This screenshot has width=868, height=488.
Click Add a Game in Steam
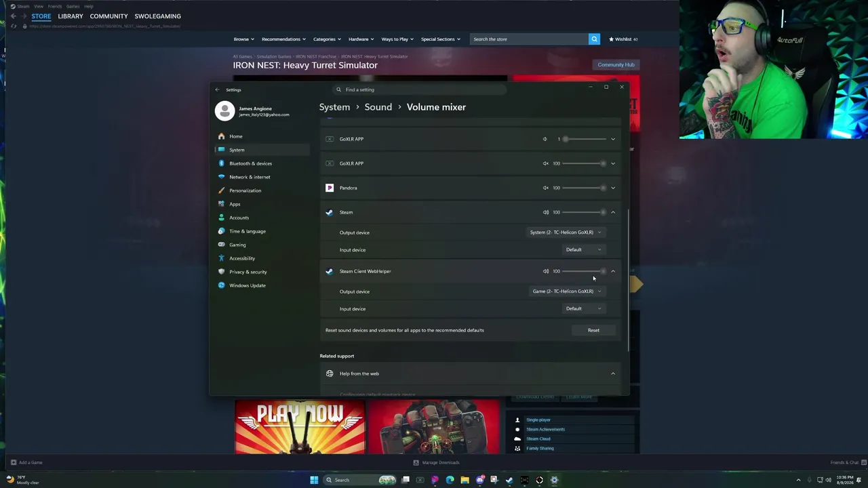pyautogui.click(x=26, y=463)
